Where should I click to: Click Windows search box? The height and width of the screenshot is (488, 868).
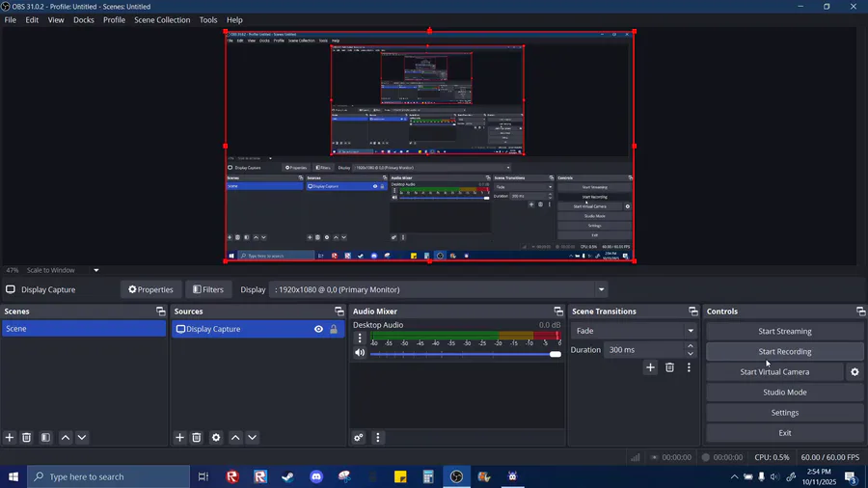coord(108,476)
